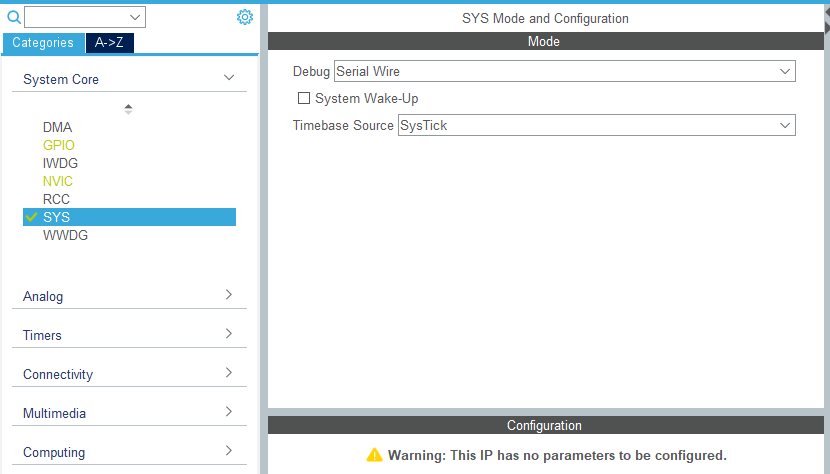Expand the Connectivity category
The height and width of the screenshot is (474, 830).
coord(229,373)
